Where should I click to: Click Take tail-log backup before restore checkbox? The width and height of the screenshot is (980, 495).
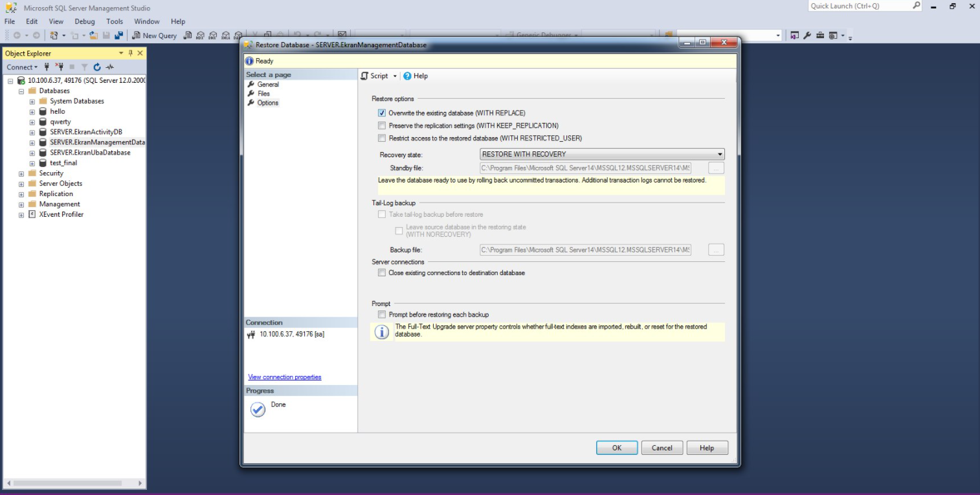(x=382, y=214)
